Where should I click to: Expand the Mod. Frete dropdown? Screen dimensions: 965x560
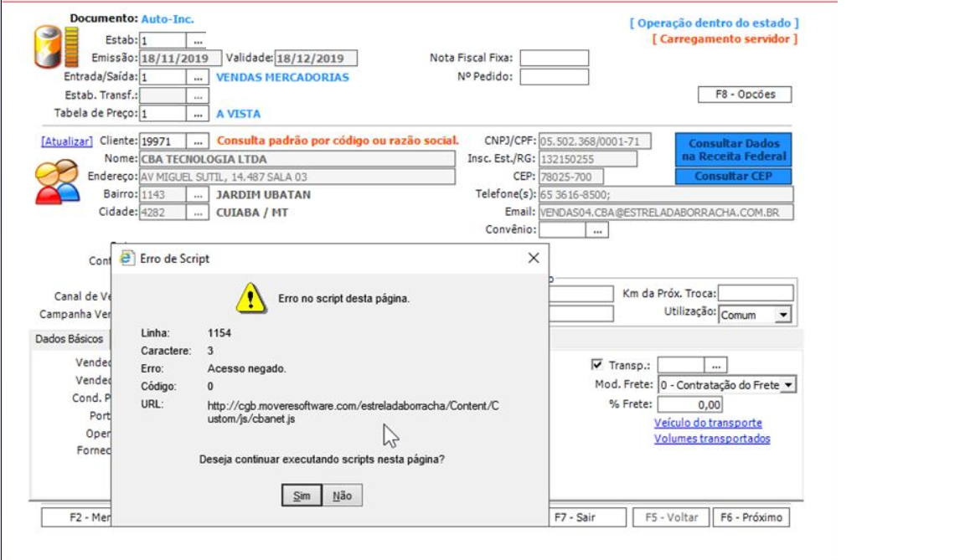point(788,385)
